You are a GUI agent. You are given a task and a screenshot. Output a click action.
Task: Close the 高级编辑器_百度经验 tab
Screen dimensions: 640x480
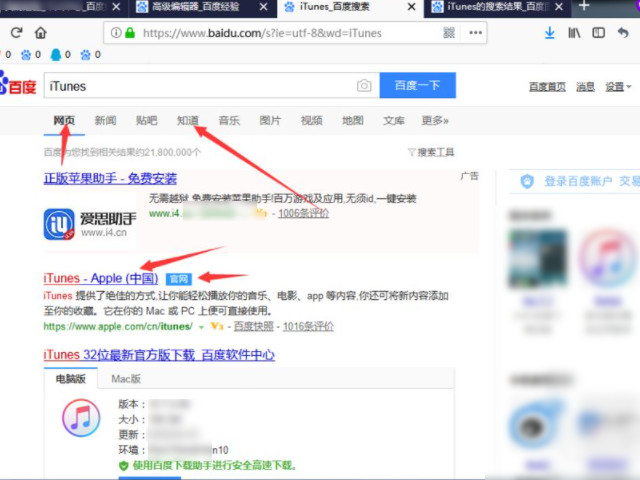(x=264, y=7)
